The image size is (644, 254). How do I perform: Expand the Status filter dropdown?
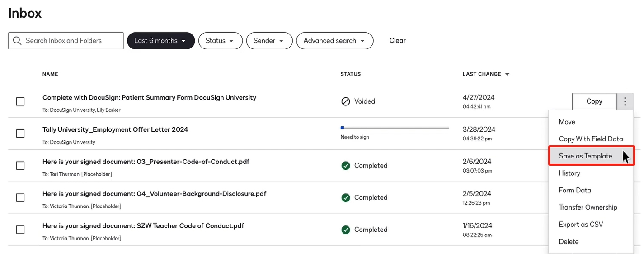pyautogui.click(x=220, y=41)
